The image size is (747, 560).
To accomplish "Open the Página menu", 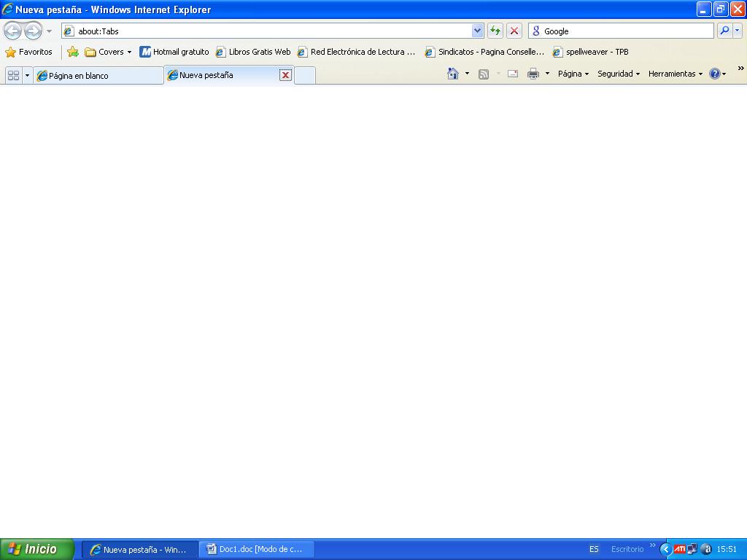I will click(573, 74).
